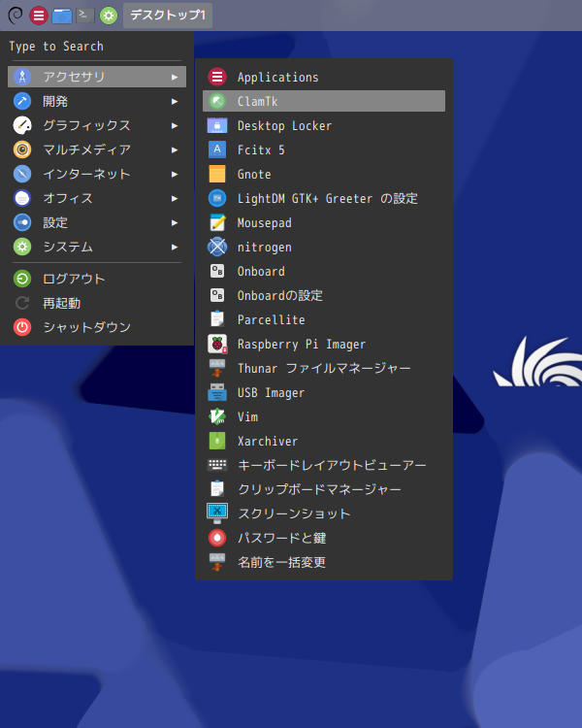Screen dimensions: 582x728
Task: Expand the インターネット submenu arrow
Action: (175, 174)
